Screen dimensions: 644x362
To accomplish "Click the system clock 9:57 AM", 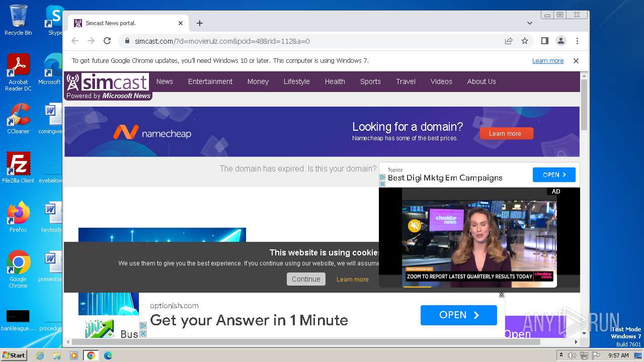I will point(618,355).
